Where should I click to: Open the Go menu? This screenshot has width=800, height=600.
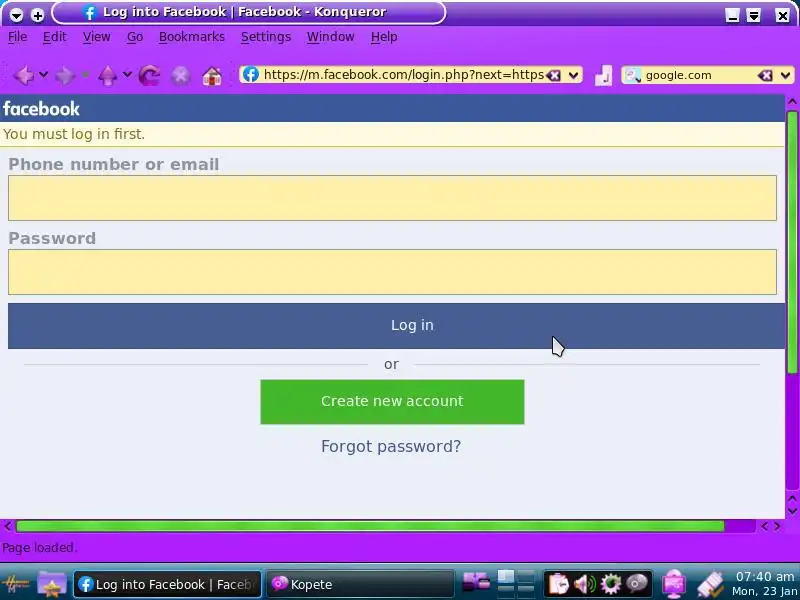click(135, 37)
